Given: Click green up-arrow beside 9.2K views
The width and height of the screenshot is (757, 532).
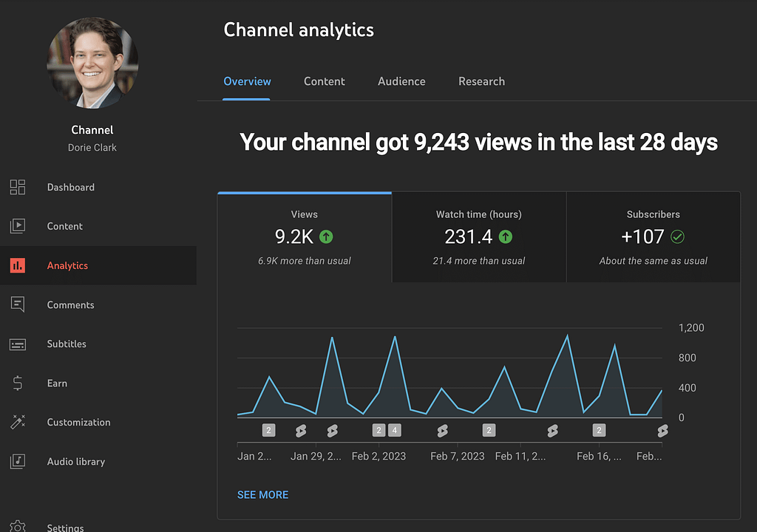Looking at the screenshot, I should [x=326, y=236].
